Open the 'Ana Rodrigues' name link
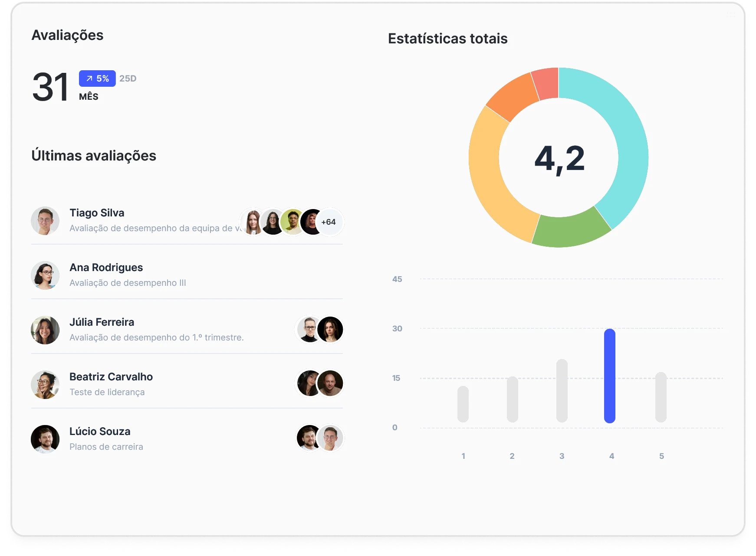Screen dimensions: 756x556 click(106, 268)
